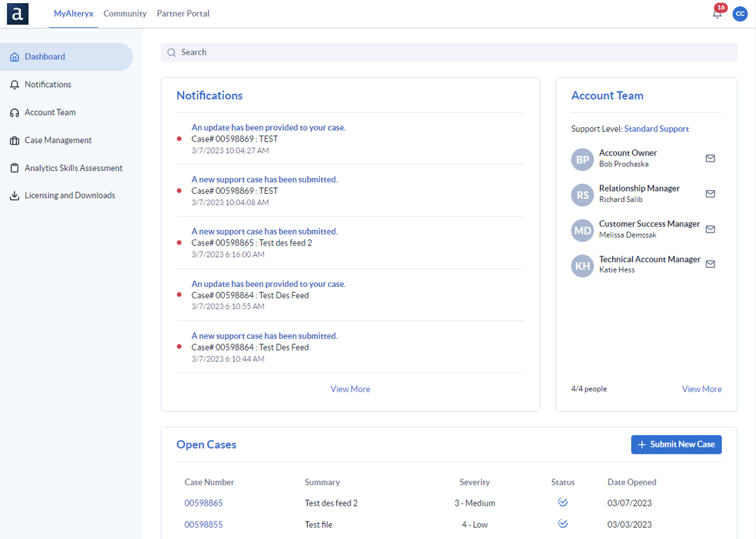Open the Community tab

(125, 14)
